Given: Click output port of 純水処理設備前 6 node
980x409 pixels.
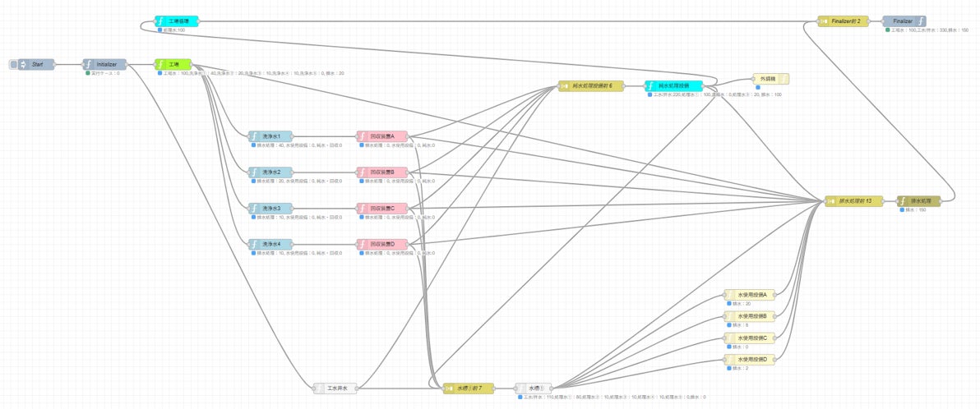Looking at the screenshot, I should pos(626,86).
